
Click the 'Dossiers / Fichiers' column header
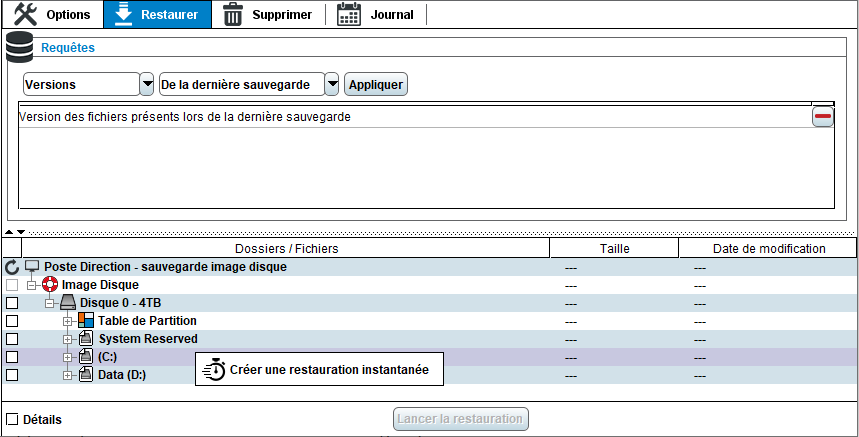pyautogui.click(x=286, y=248)
